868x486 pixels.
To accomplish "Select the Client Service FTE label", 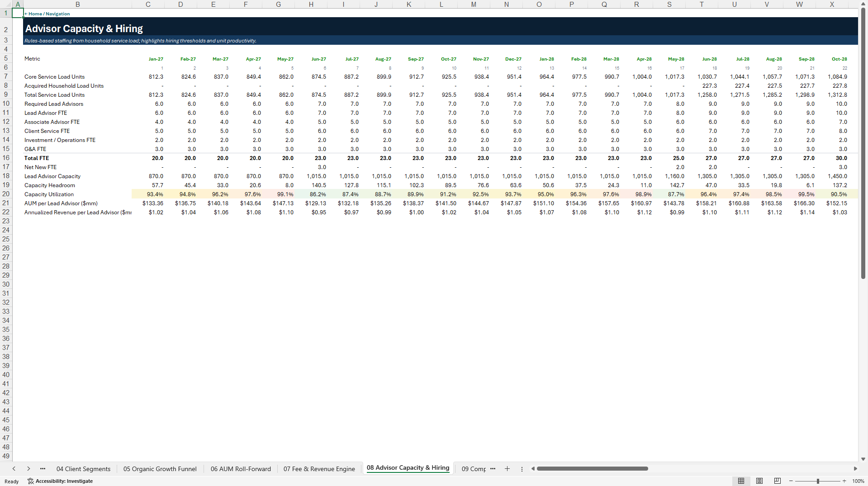I will point(47,131).
